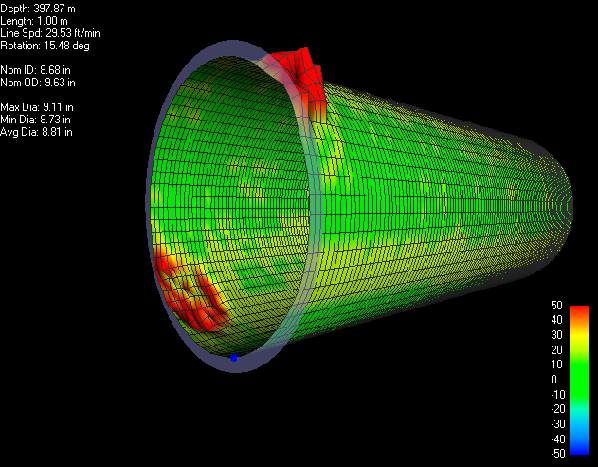Click the 0 label on the color legend
The image size is (598, 467).
(x=555, y=379)
